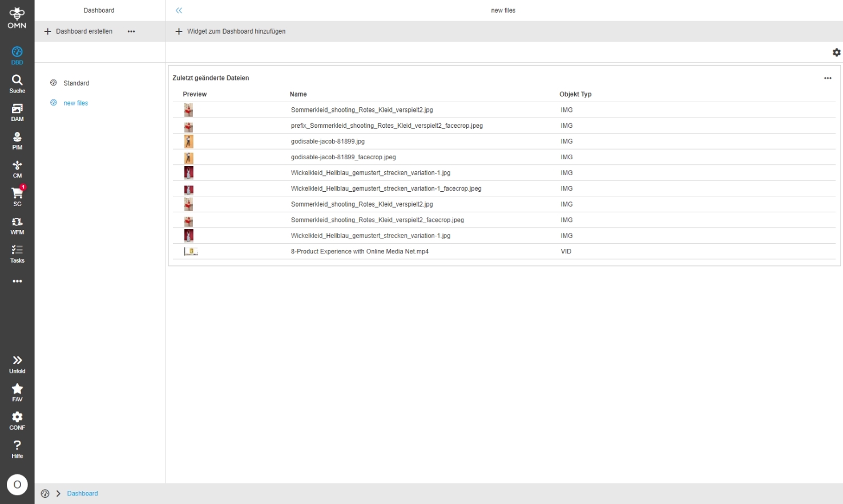Click the Objekt Typ column header

[575, 94]
